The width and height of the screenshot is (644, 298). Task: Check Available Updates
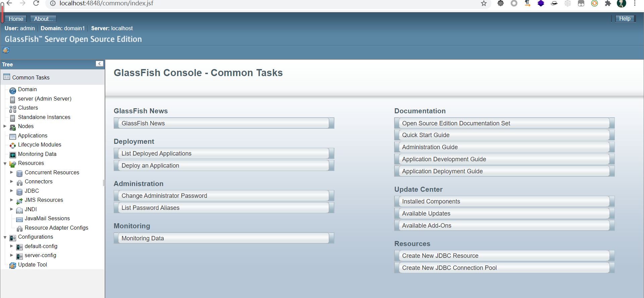pyautogui.click(x=504, y=213)
